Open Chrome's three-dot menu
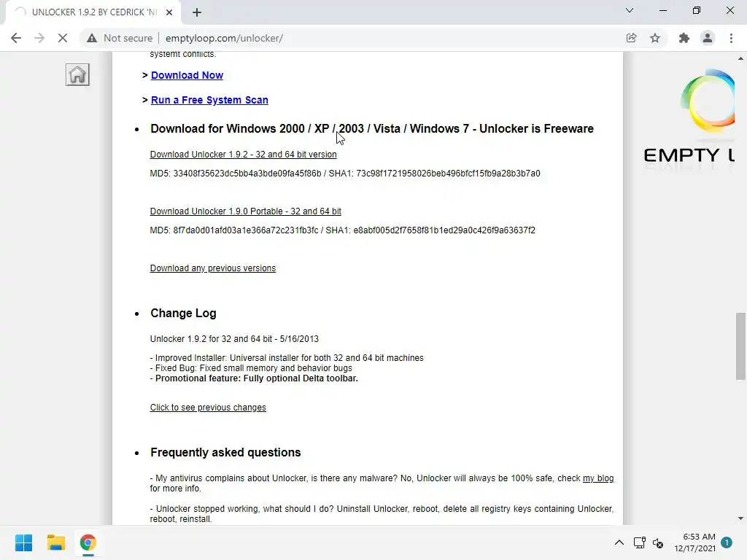 731,38
